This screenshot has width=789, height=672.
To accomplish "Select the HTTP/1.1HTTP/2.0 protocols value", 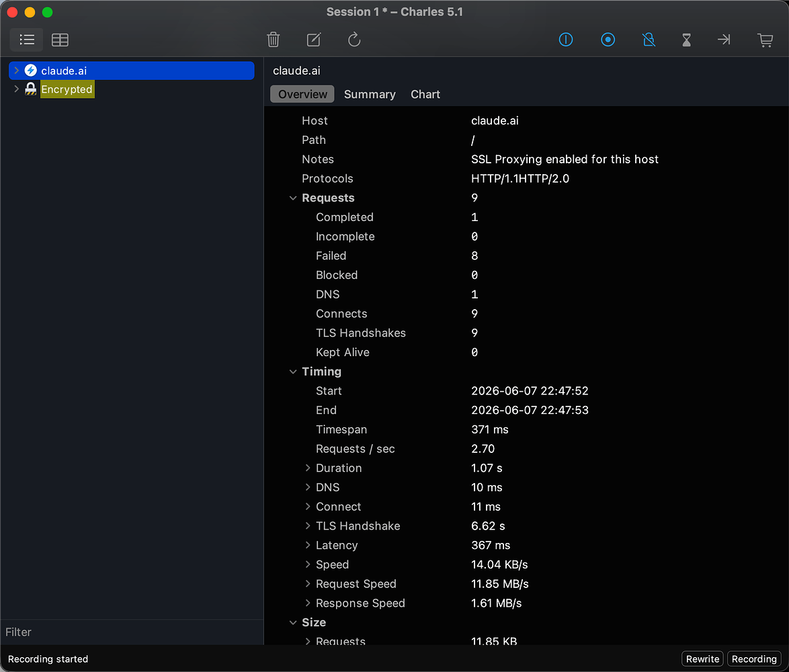I will (x=520, y=179).
